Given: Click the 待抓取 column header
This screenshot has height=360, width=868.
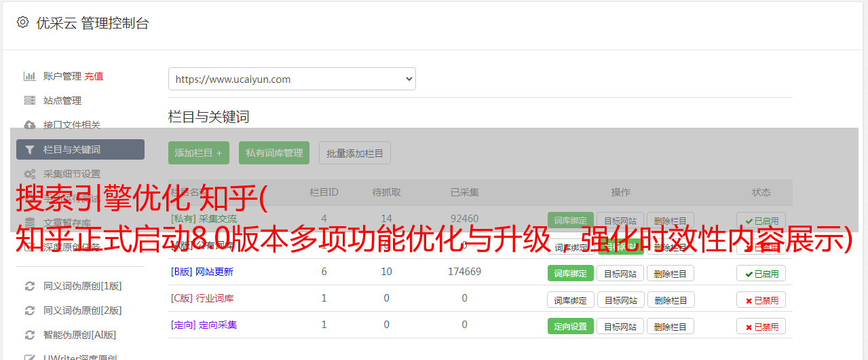Looking at the screenshot, I should pos(386,192).
